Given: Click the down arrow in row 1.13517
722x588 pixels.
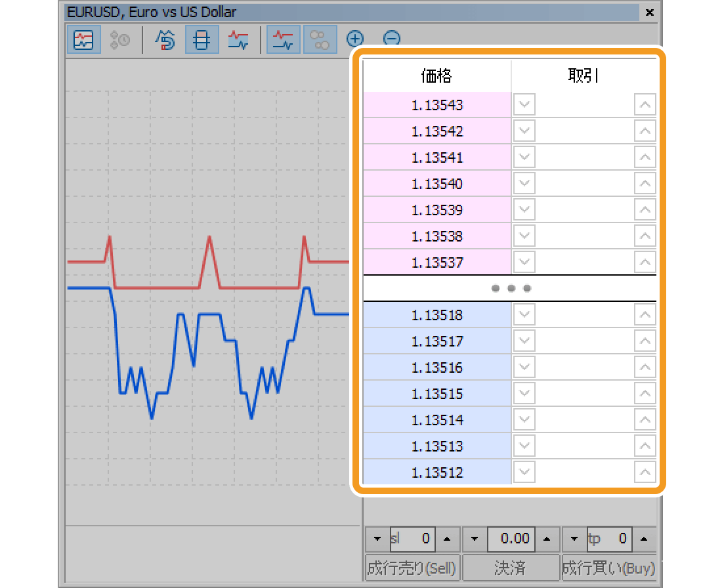Looking at the screenshot, I should [524, 341].
